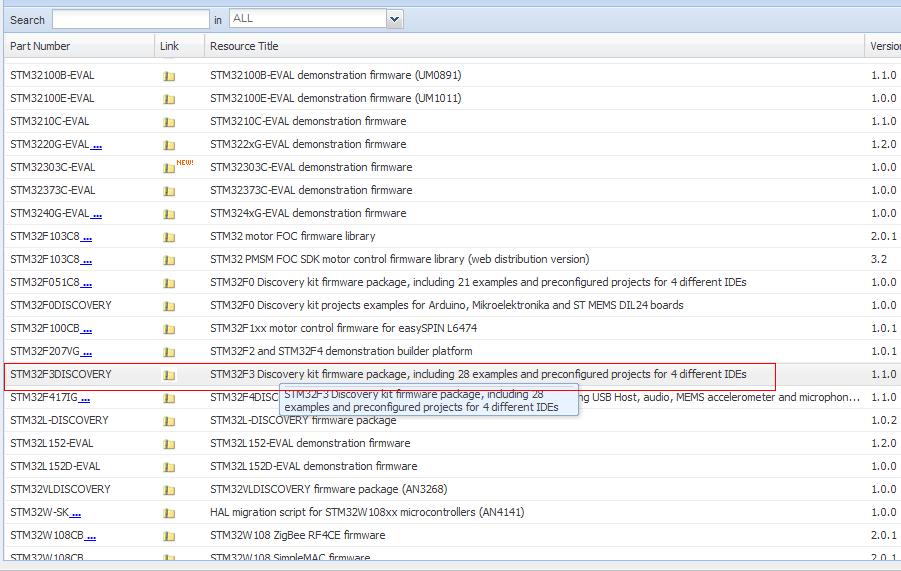The height and width of the screenshot is (571, 901).
Task: Select part number STM32VLDISCOVERY cell
Action: point(60,489)
